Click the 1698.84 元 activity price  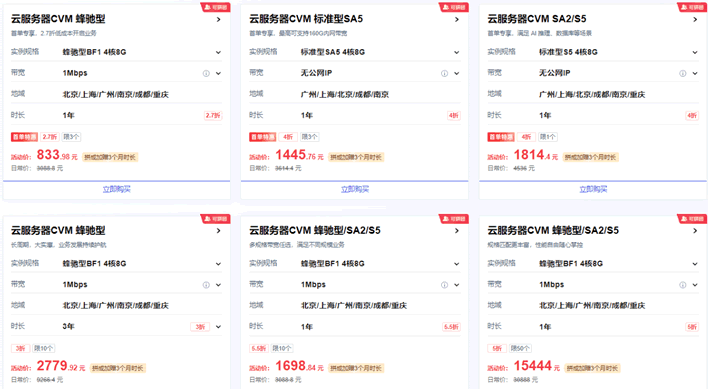[299, 366]
